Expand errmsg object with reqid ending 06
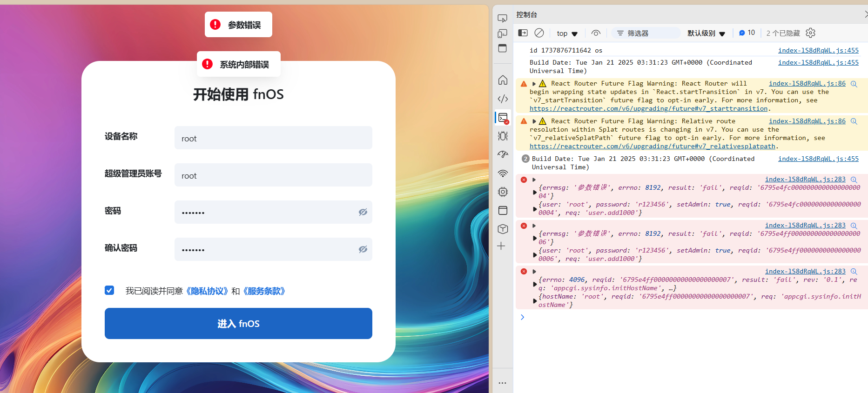The image size is (868, 393). 535,238
